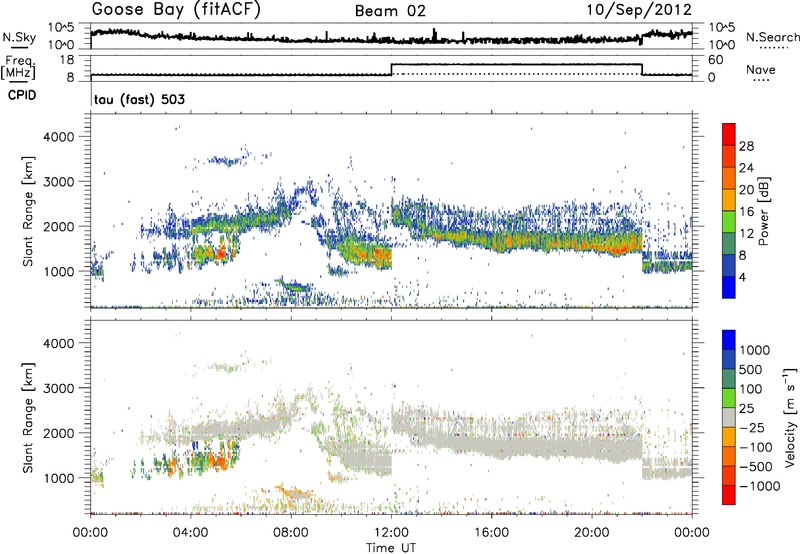Click the 'N.Search' legend label
Screen dimensions: 800x554
772,37
